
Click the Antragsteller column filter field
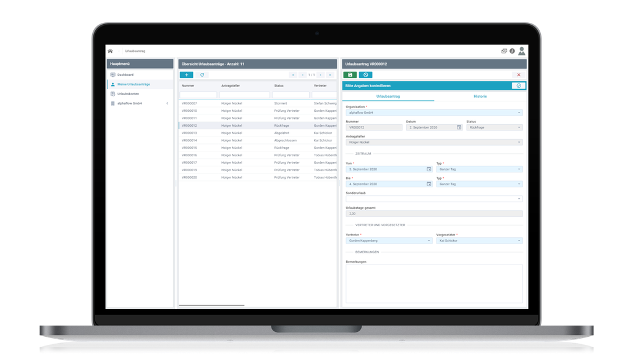click(244, 95)
